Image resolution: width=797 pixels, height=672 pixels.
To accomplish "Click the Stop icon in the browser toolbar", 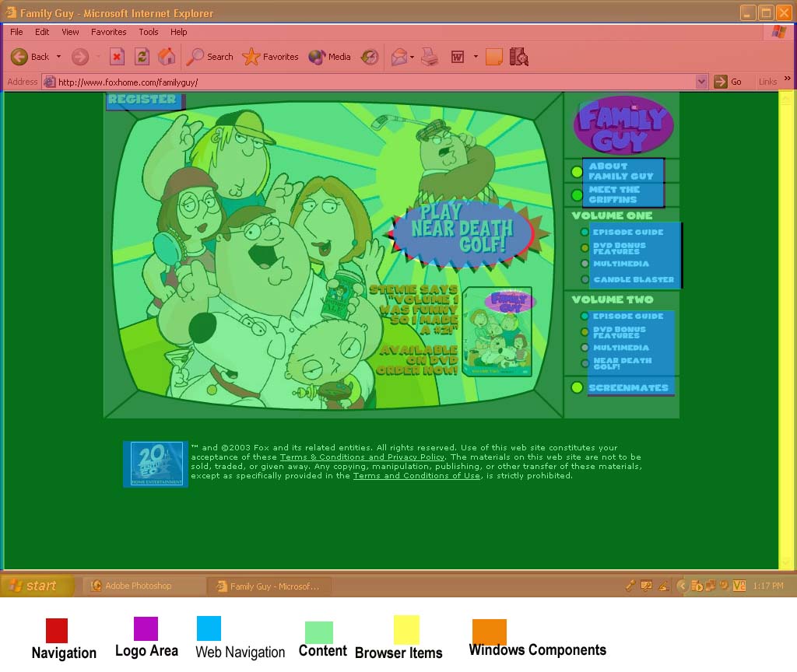I will click(117, 57).
